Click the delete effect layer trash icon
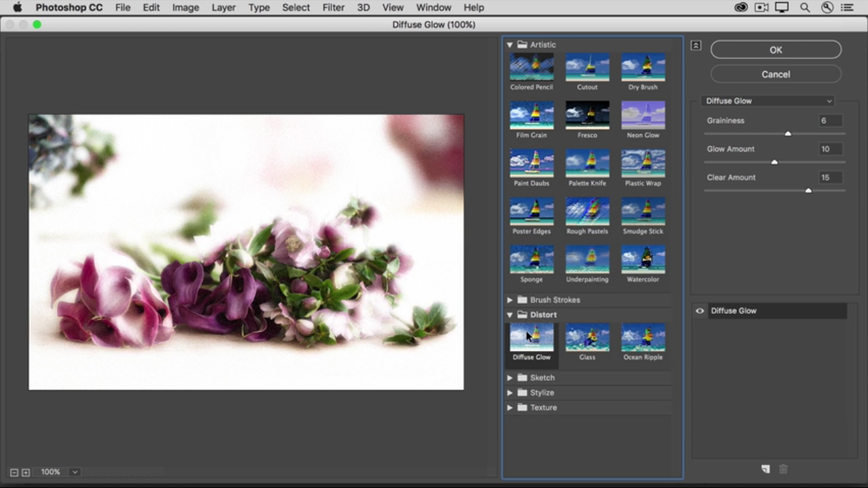Viewport: 868px width, 488px height. click(x=783, y=469)
